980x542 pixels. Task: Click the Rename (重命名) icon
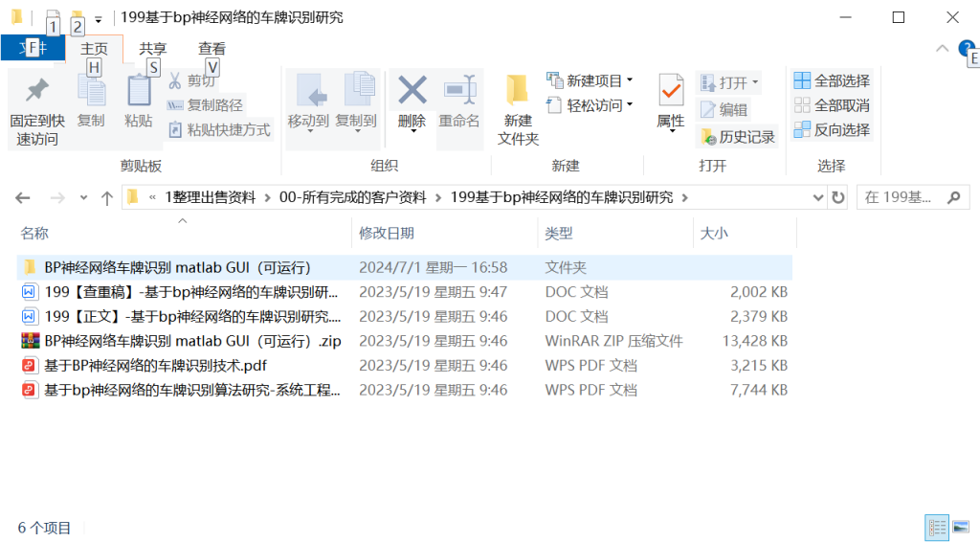[460, 90]
